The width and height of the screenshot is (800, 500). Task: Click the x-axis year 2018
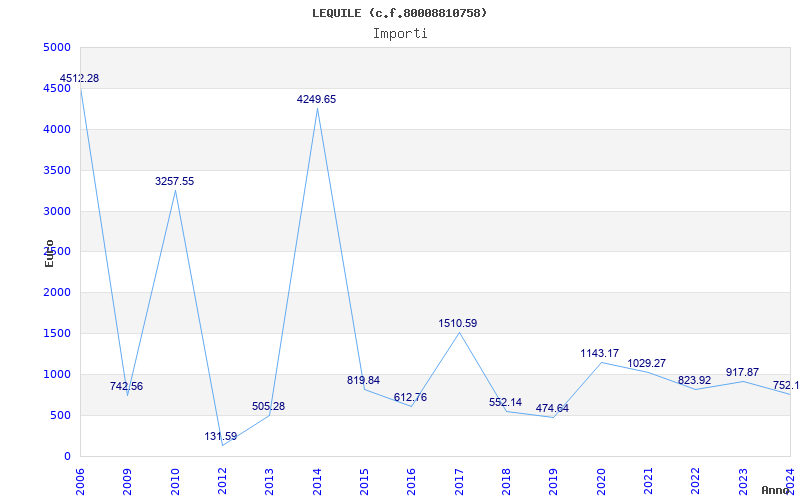506,482
